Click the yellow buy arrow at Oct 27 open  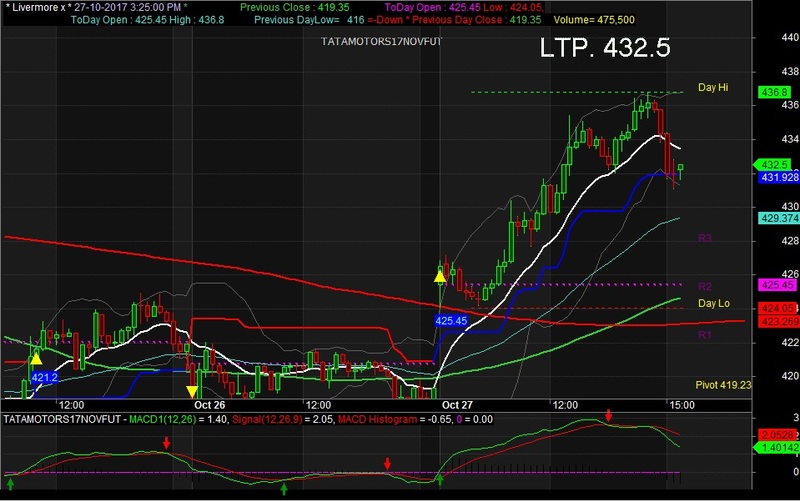(x=439, y=275)
